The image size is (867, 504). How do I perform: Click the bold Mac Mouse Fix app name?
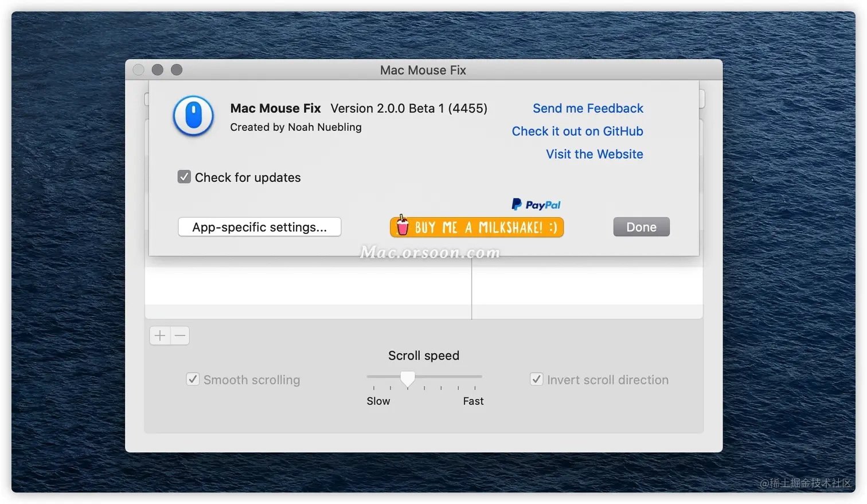(x=275, y=108)
